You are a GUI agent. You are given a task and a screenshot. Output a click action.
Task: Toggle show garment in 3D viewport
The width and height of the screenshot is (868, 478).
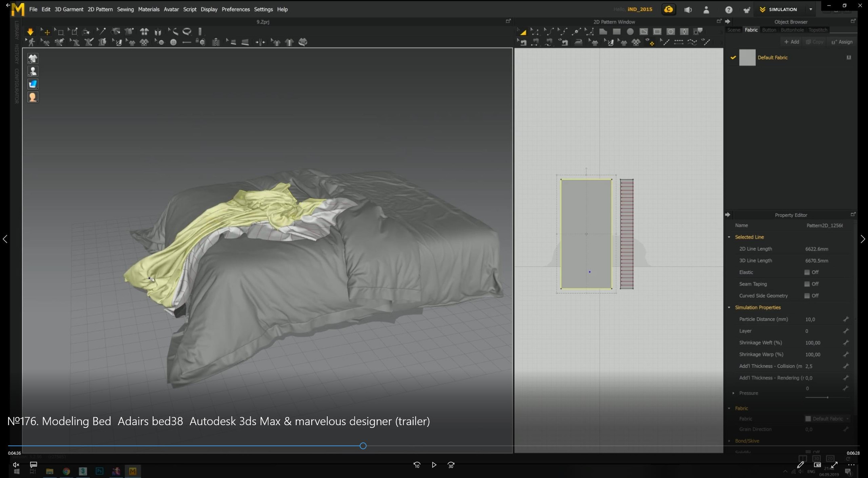tap(33, 59)
